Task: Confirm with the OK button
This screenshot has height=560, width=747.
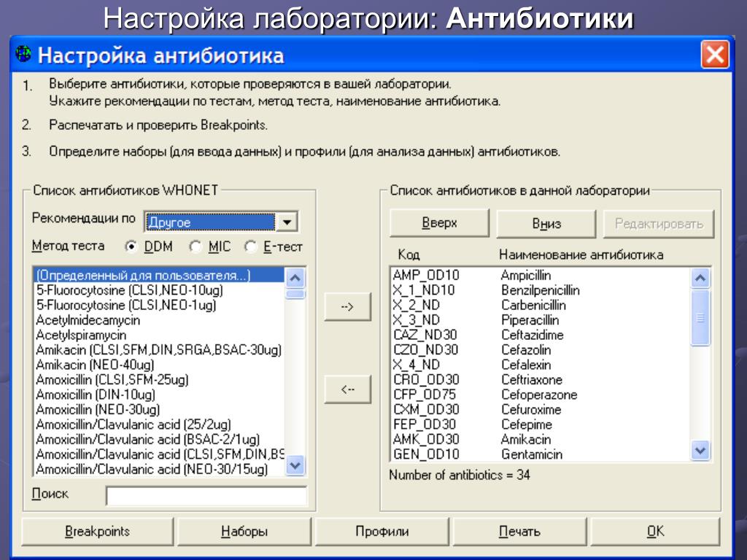Action: pyautogui.click(x=655, y=532)
